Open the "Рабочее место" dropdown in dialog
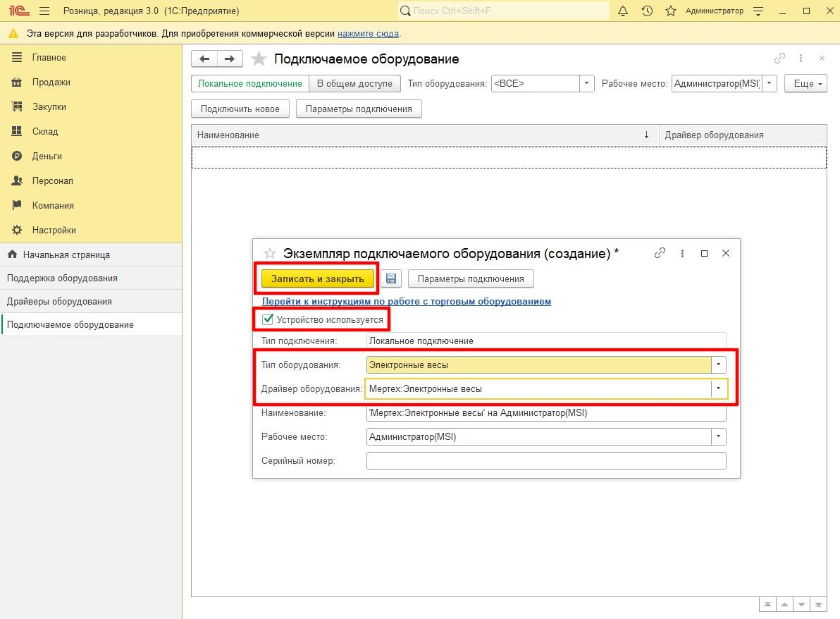The image size is (840, 619). (718, 436)
